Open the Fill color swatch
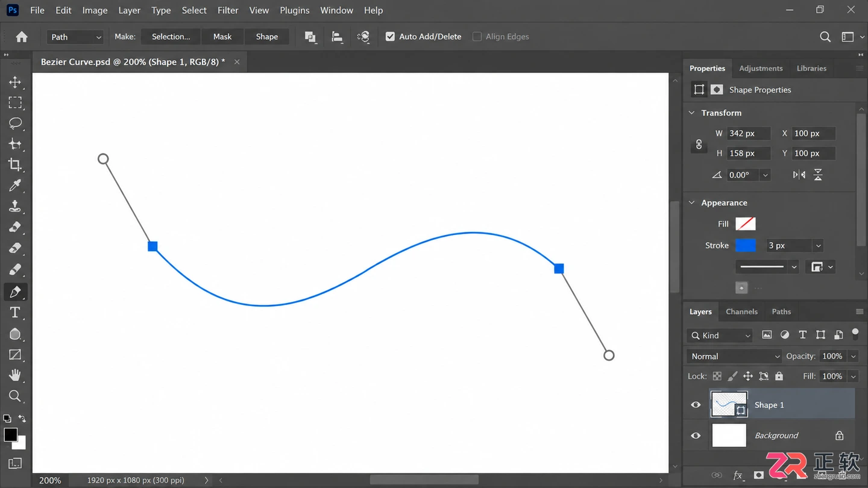The height and width of the screenshot is (488, 868). click(x=746, y=224)
